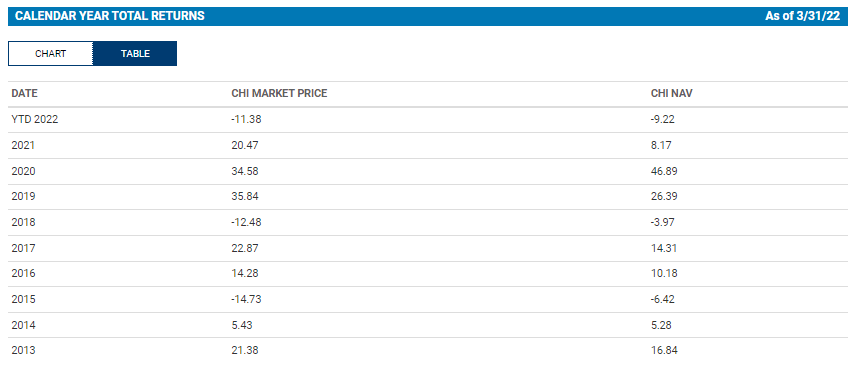Click the Calendar Year Total Returns heading
Image resolution: width=854 pixels, height=379 pixels.
point(110,16)
